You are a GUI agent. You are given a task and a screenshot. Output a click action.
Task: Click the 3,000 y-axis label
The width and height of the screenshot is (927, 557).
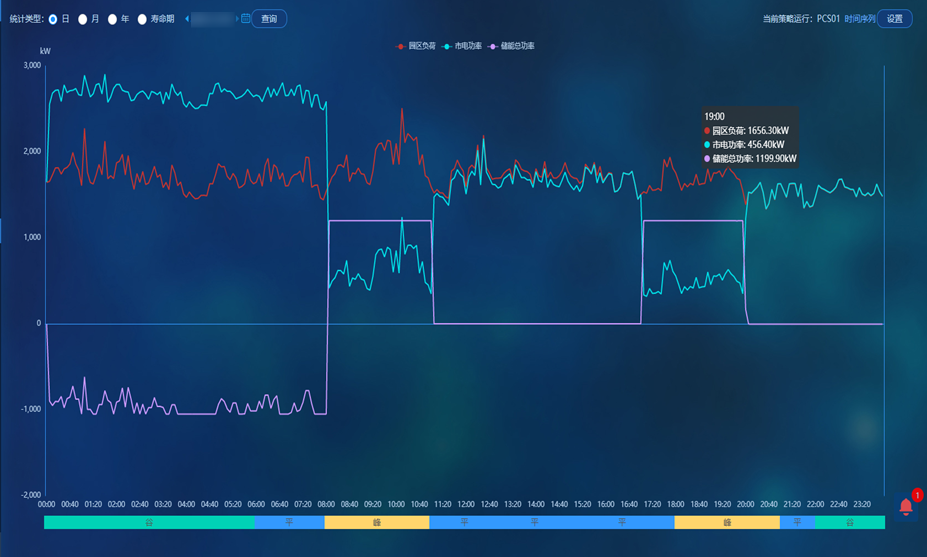(x=32, y=65)
